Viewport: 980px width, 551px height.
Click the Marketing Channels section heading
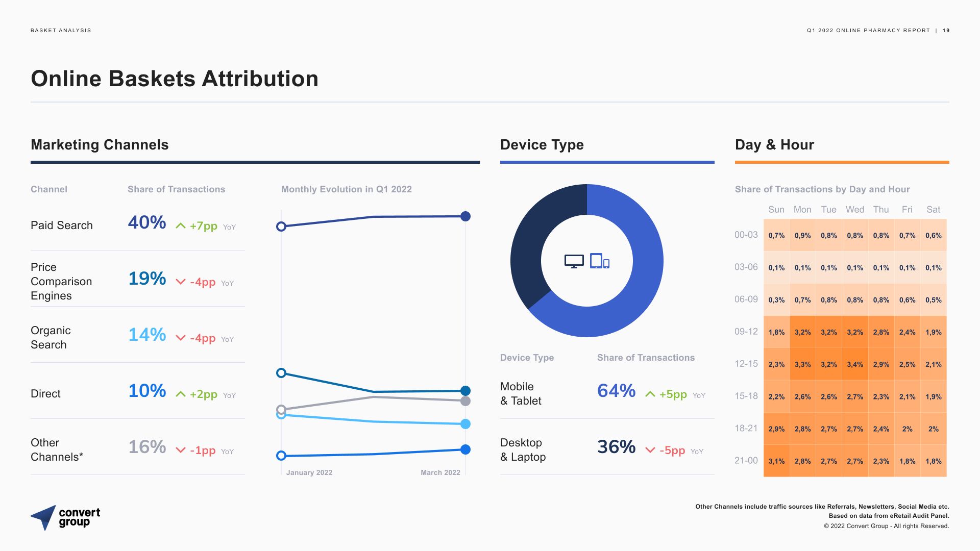click(x=100, y=145)
